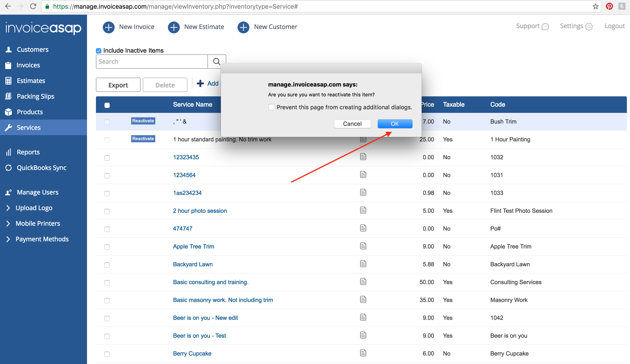The height and width of the screenshot is (364, 630).
Task: Open document icon for Berry Cupcake
Action: click(363, 353)
